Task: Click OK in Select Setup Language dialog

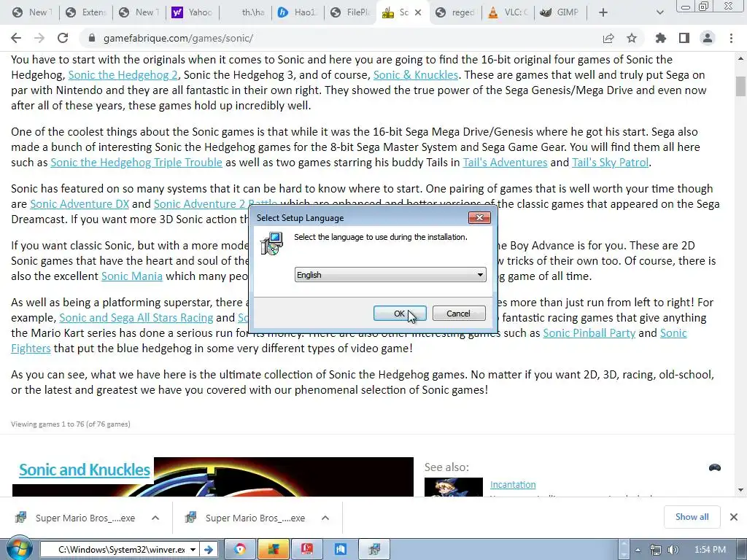Action: pyautogui.click(x=400, y=314)
